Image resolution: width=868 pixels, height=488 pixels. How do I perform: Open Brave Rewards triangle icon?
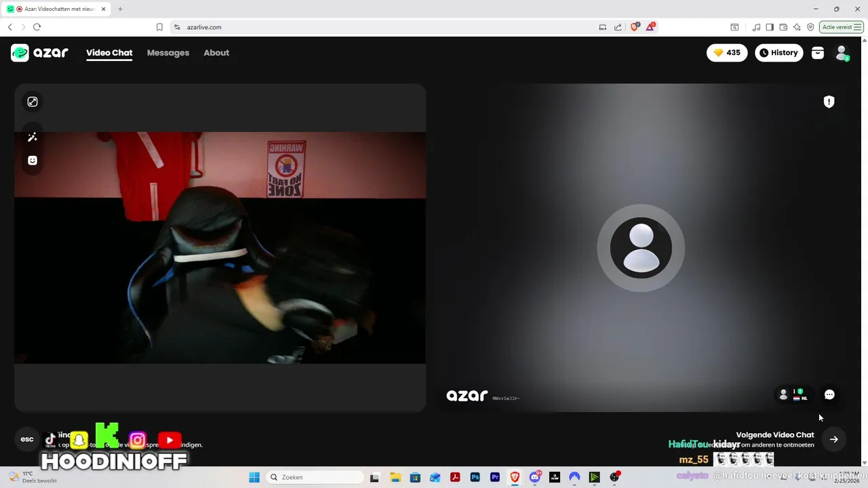pos(650,27)
